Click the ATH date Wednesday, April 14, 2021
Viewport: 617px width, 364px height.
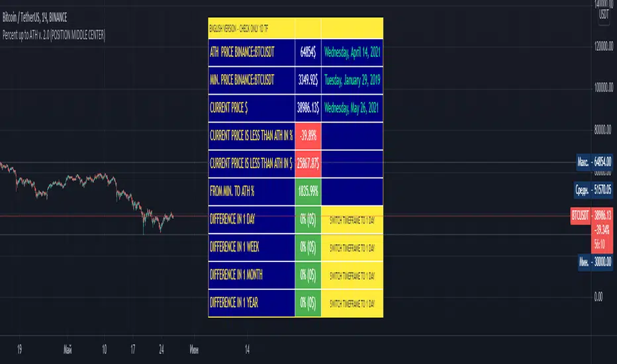[x=352, y=51]
